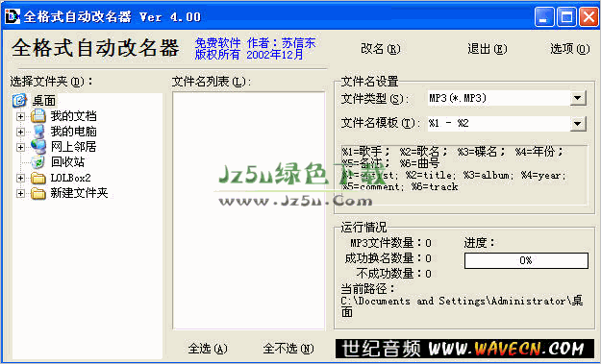
Task: Select 我的电脑 tree item label
Action: click(74, 132)
